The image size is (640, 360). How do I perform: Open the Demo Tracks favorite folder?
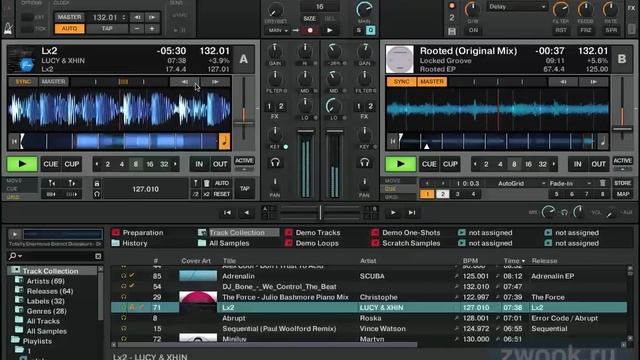click(x=313, y=233)
